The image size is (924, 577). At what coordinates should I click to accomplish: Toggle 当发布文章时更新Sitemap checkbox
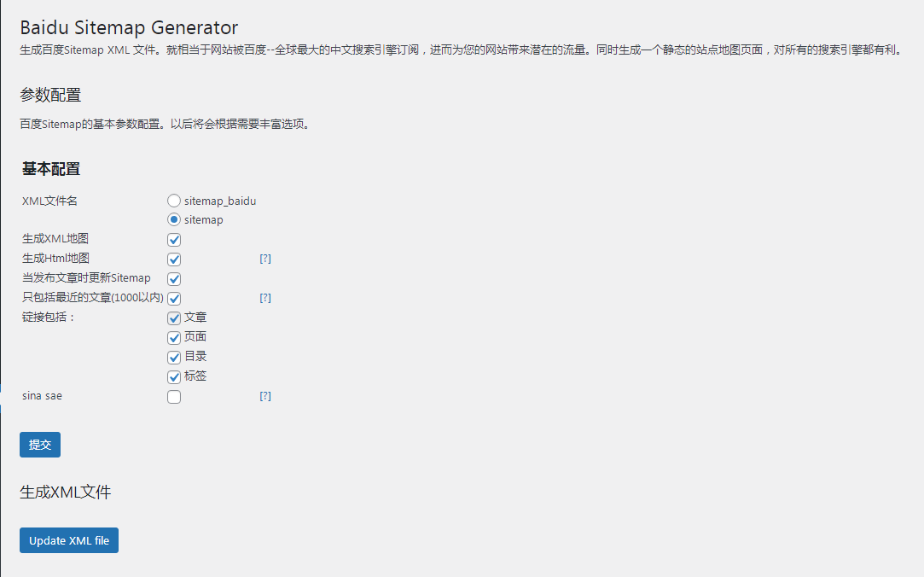pos(174,278)
